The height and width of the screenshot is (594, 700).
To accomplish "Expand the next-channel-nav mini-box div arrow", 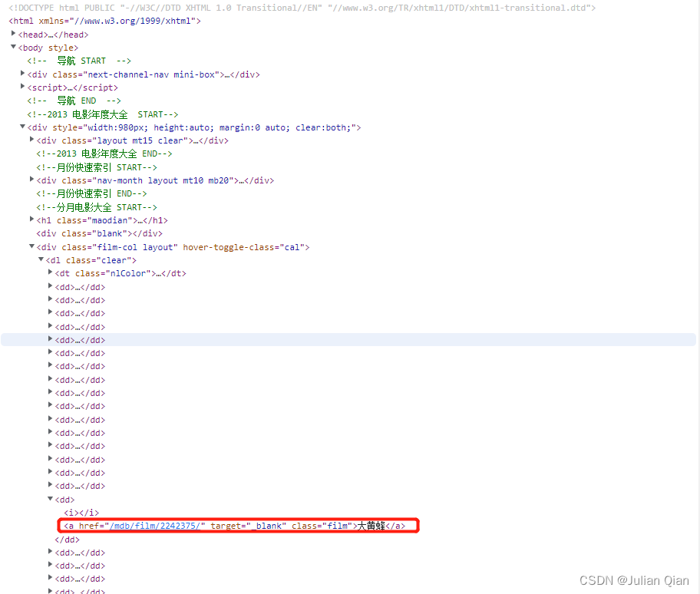I will [22, 73].
